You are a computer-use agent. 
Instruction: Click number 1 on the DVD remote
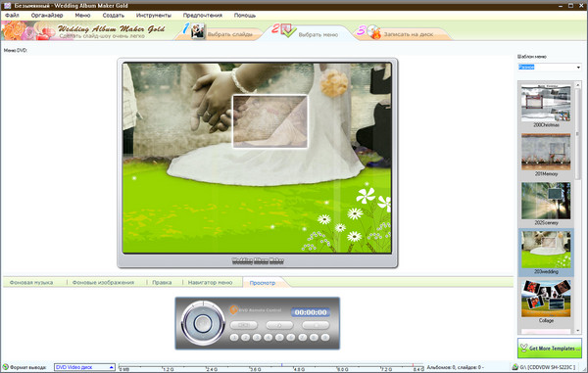point(234,338)
